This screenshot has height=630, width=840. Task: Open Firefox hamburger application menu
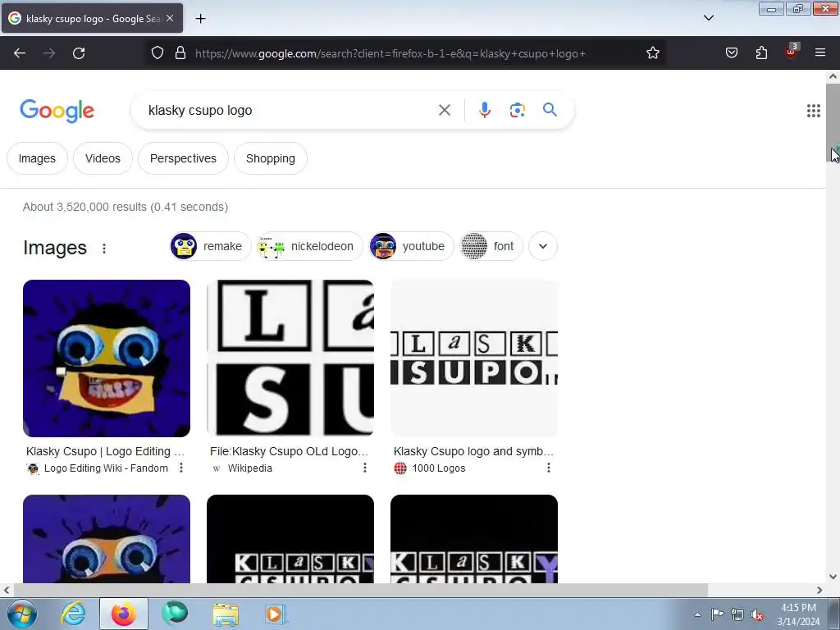pos(820,52)
